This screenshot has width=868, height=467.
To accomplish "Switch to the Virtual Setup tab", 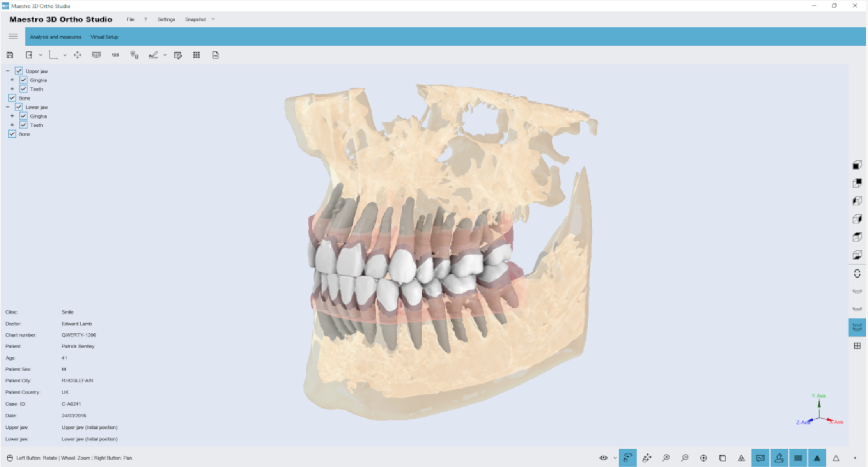I will (104, 37).
